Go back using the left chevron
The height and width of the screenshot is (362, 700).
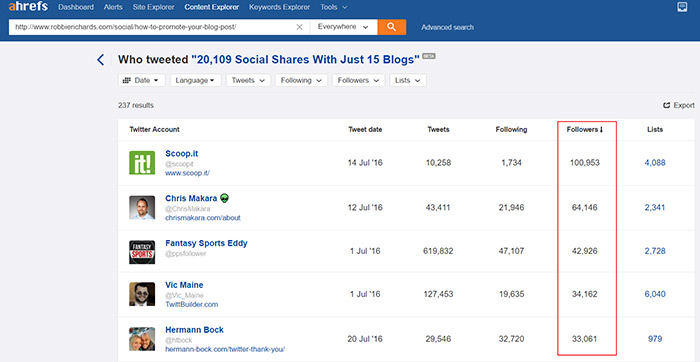click(100, 60)
